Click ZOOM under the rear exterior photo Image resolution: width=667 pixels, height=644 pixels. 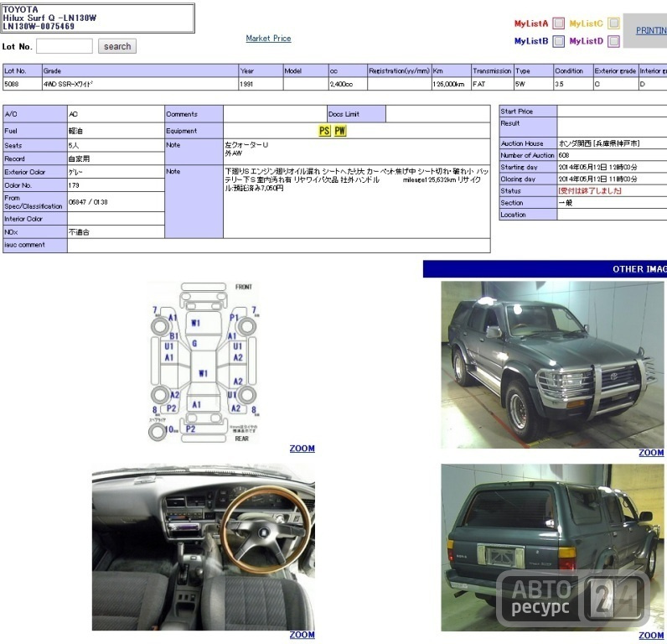pos(651,636)
